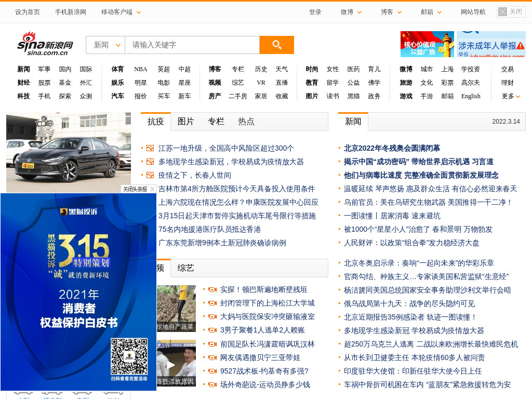Open headline 俄乌战局第十九天：战争的尽头隐约可见

(409, 303)
